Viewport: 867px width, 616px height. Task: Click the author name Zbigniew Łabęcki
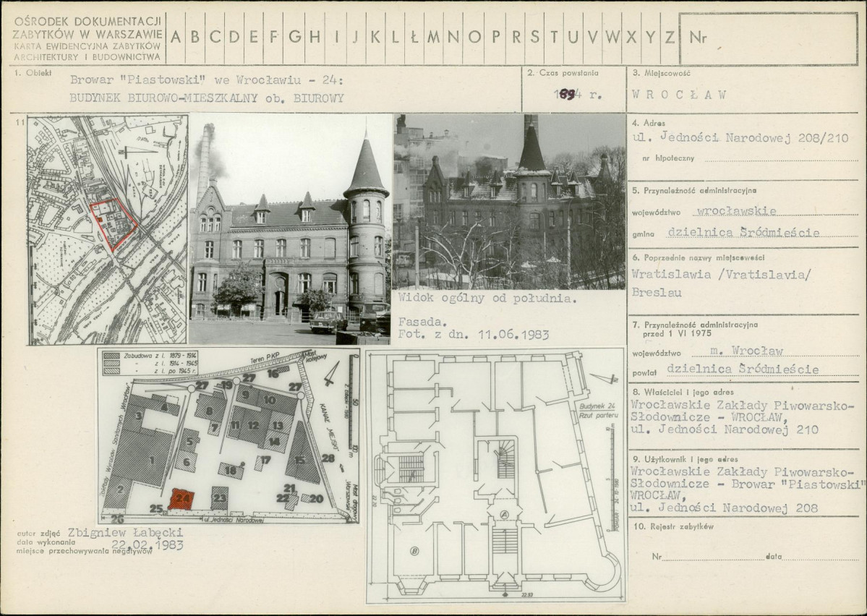point(125,533)
